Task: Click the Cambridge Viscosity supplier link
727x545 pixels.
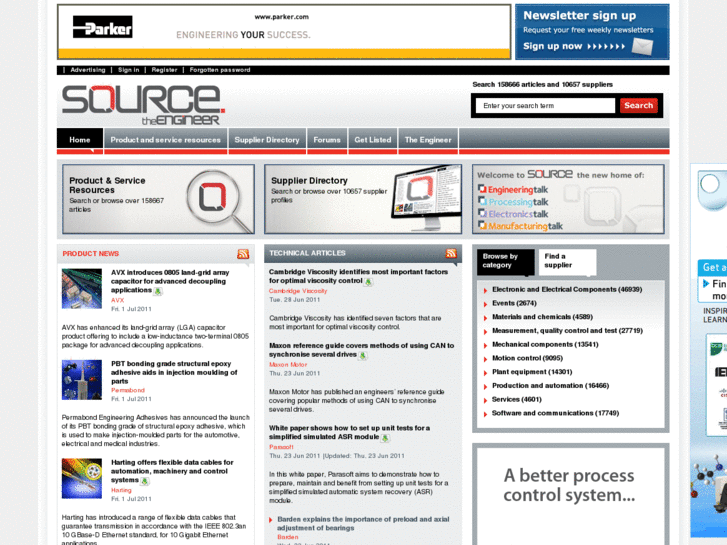Action: [x=298, y=291]
